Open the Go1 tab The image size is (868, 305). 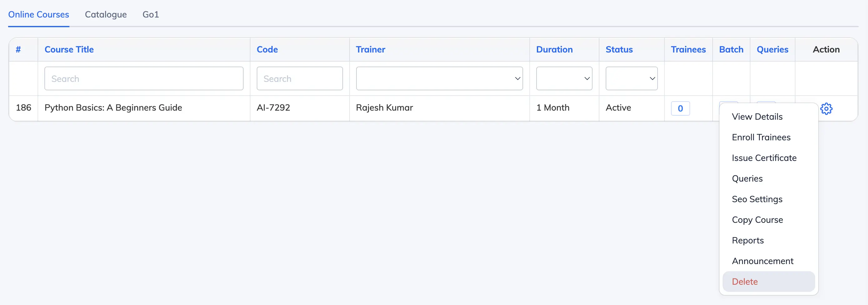[151, 14]
